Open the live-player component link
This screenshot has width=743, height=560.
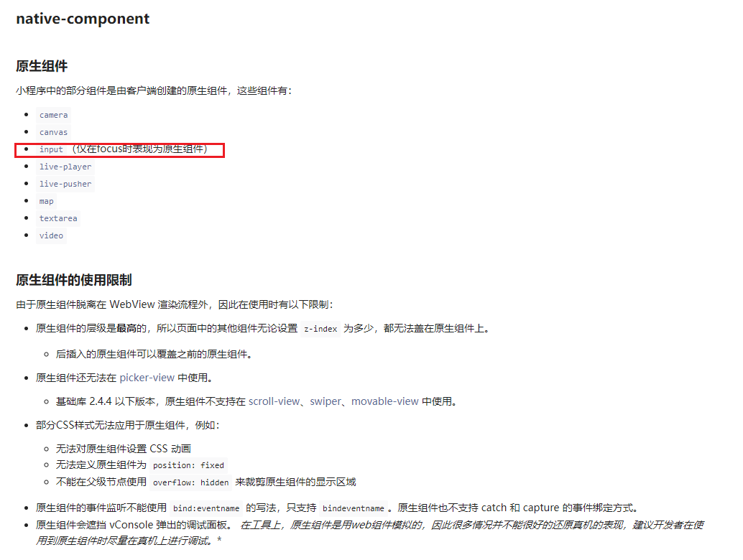(x=65, y=167)
